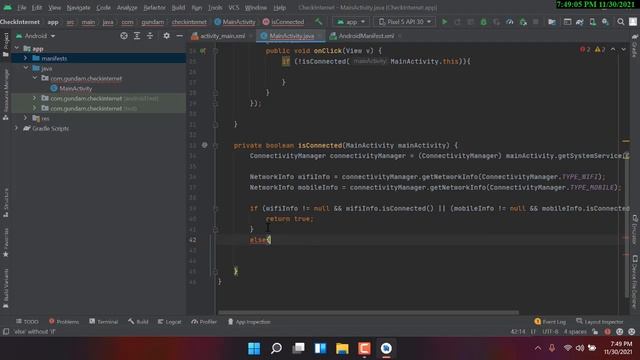This screenshot has height=360, width=640.
Task: Click the gutter icon beside isConnected method
Action: coord(204,145)
